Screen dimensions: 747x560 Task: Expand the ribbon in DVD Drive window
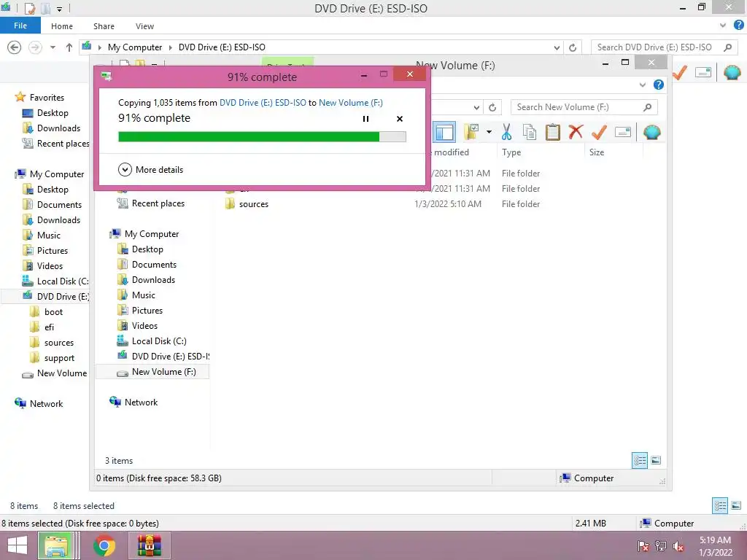coord(723,26)
